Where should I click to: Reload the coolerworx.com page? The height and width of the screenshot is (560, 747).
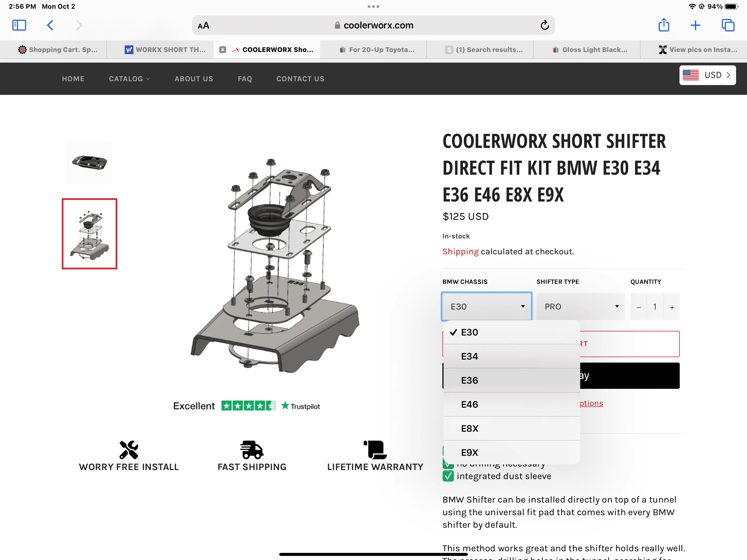tap(544, 25)
